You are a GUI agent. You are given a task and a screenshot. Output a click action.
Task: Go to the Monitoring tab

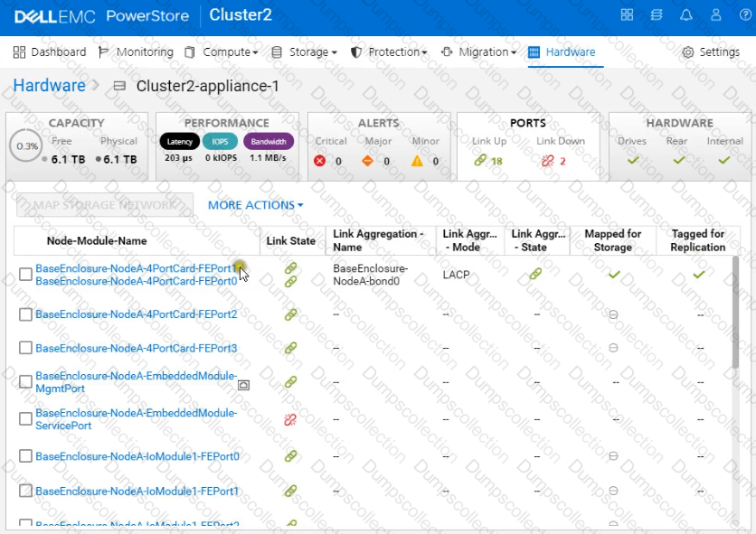pos(136,52)
